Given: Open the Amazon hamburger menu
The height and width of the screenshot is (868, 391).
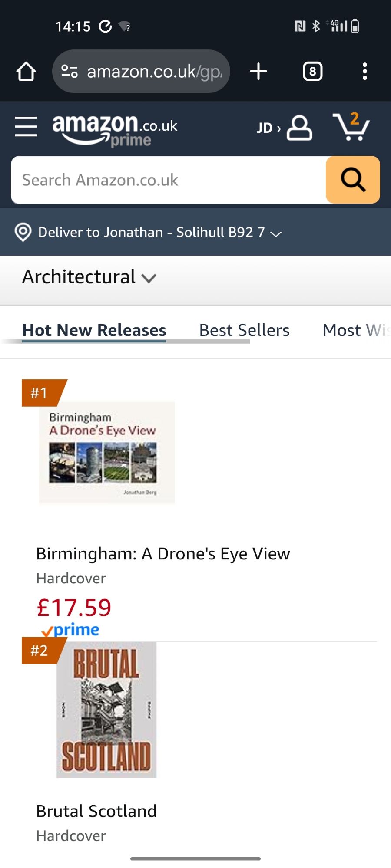Looking at the screenshot, I should click(26, 127).
